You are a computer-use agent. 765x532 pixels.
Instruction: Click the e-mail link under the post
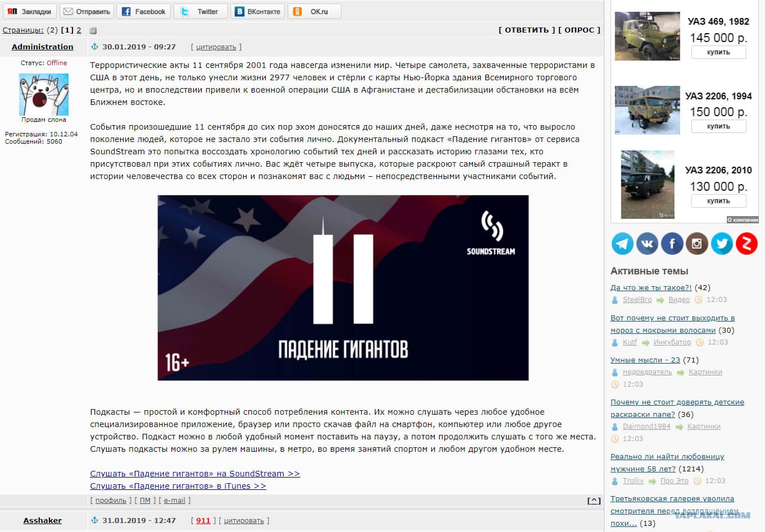(x=175, y=501)
